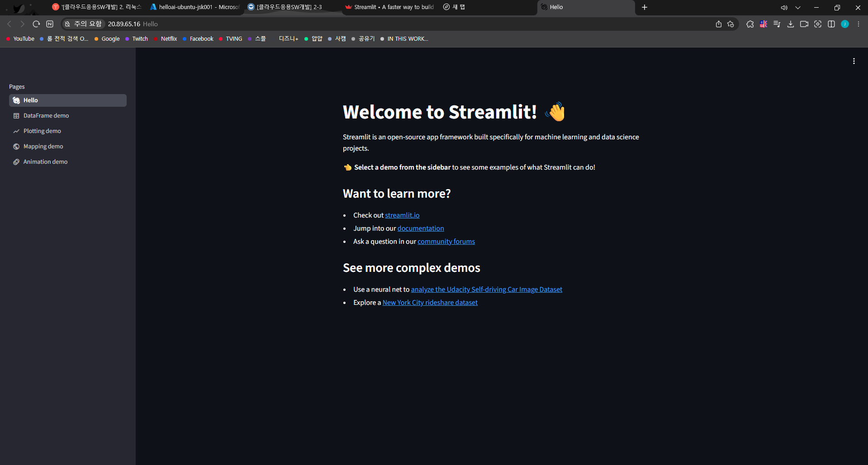Click the share page icon in address bar
The width and height of the screenshot is (868, 465).
click(x=719, y=24)
